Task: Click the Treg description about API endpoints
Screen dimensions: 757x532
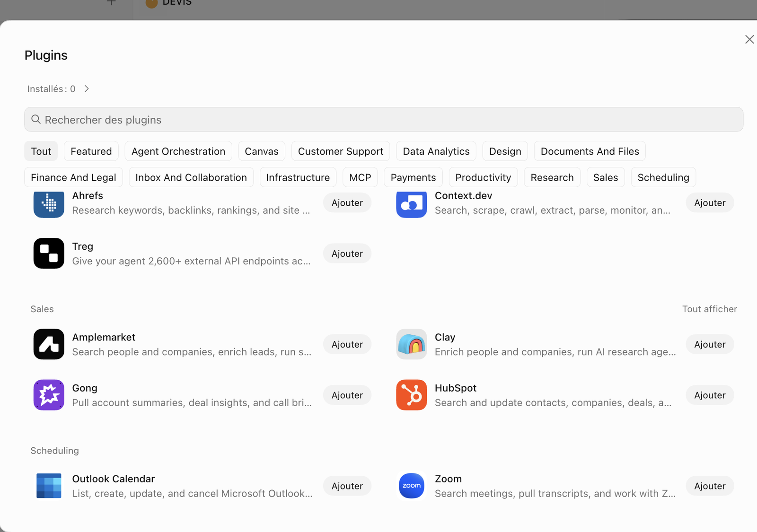Action: pos(191,261)
